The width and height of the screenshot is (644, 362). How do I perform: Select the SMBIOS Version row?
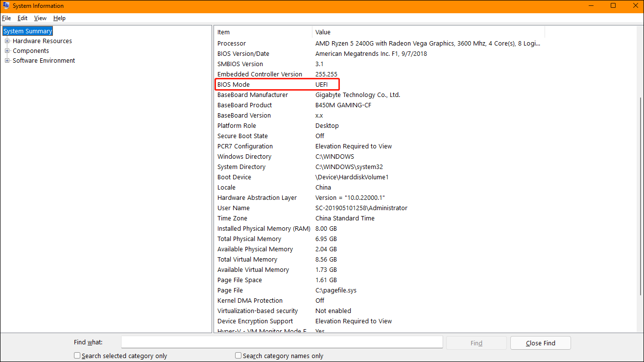point(380,64)
